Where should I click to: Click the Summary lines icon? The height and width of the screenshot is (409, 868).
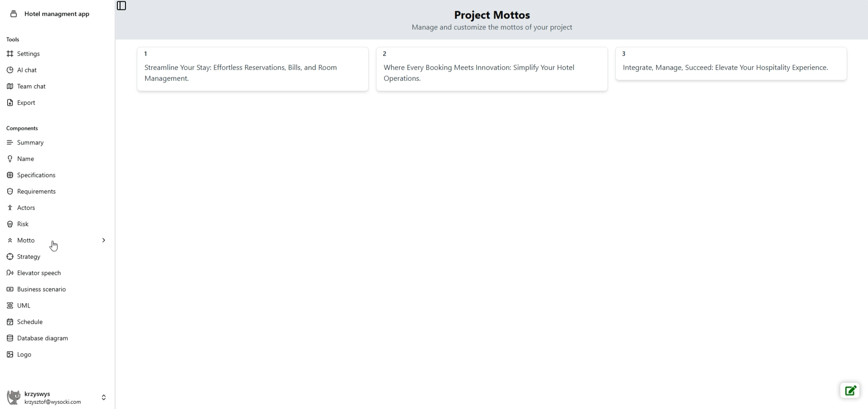point(10,143)
